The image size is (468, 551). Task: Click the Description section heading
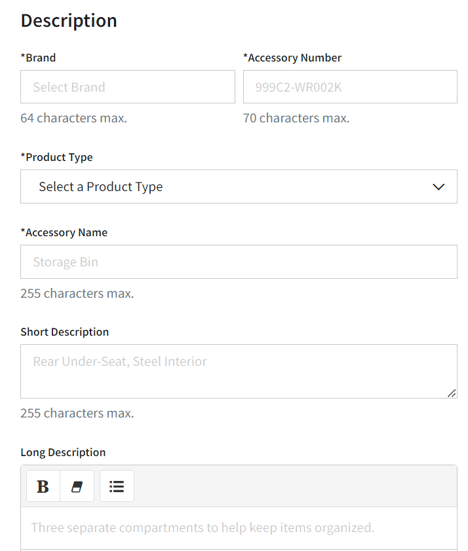pyautogui.click(x=69, y=21)
